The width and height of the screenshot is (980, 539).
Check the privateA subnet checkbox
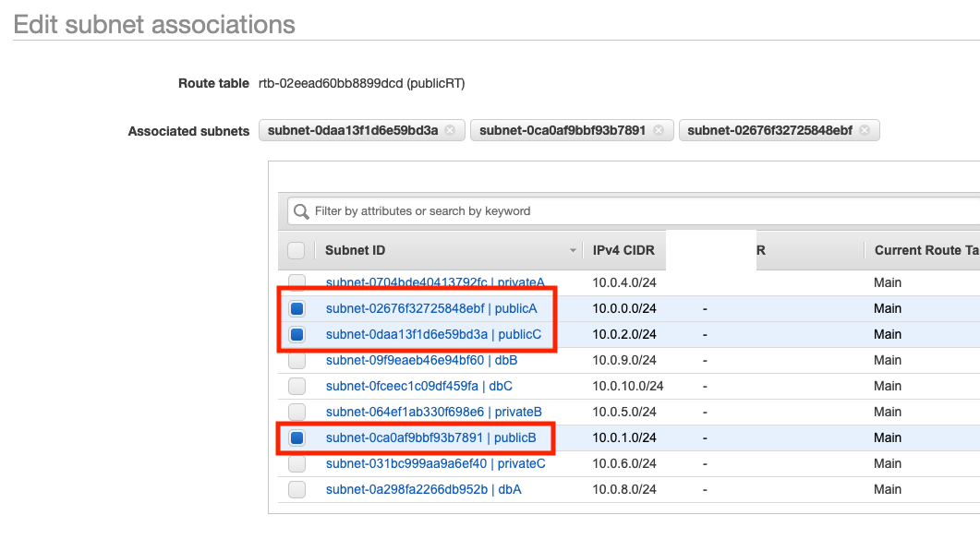pos(296,282)
